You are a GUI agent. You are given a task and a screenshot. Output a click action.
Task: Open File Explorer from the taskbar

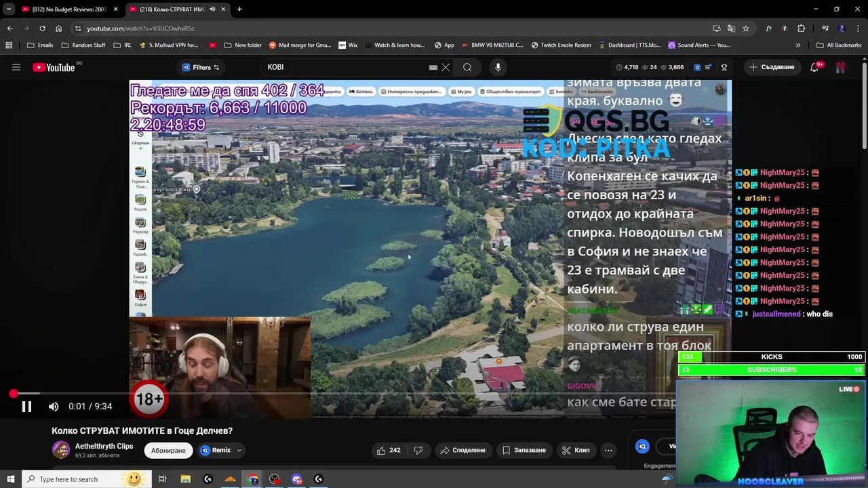coord(185,479)
